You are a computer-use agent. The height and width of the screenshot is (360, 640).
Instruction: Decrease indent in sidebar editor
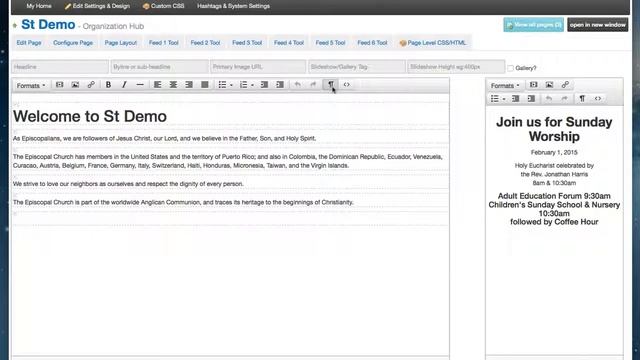(516, 99)
